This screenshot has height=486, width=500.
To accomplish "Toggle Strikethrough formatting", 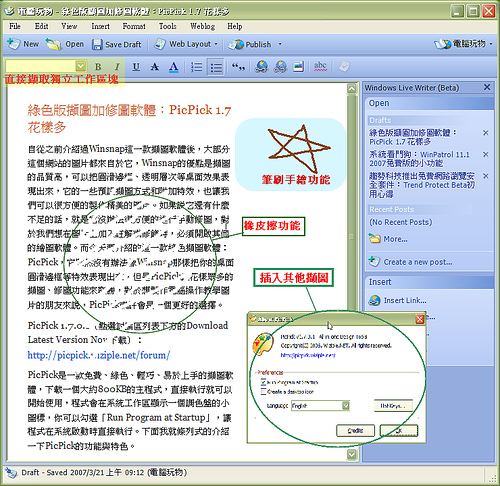I will point(155,67).
